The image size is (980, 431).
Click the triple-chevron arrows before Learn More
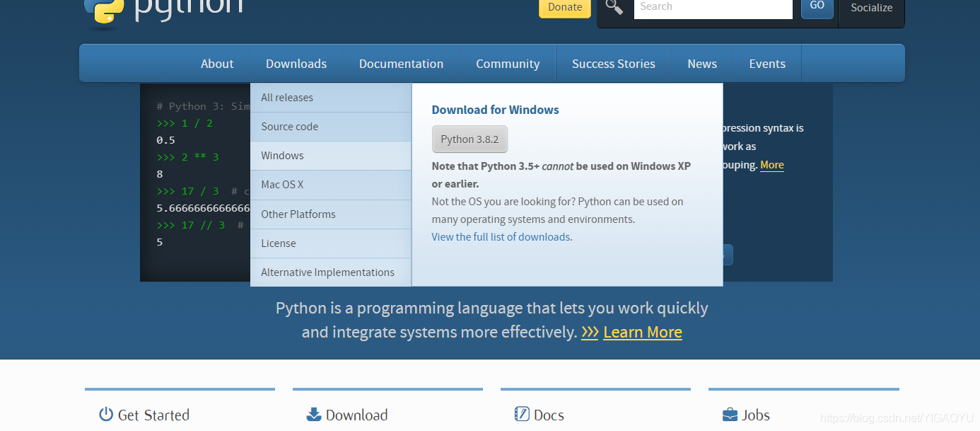(590, 332)
